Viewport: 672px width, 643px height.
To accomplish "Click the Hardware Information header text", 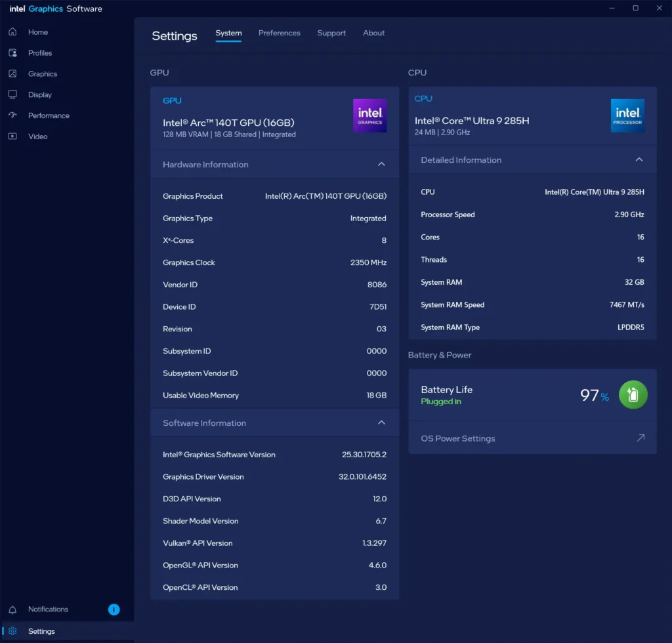I will pyautogui.click(x=205, y=165).
